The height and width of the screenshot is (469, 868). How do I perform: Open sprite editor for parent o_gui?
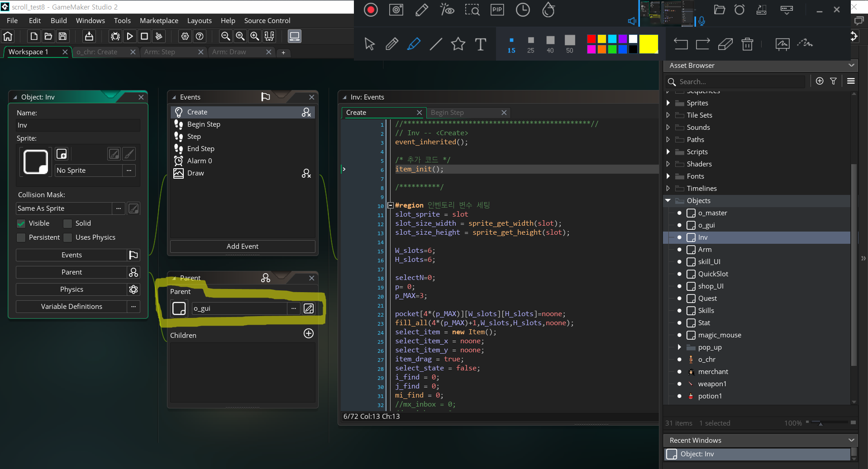[309, 308]
